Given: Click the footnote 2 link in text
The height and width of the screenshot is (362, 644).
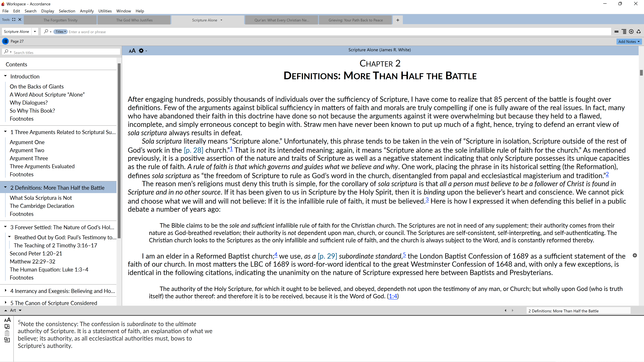Looking at the screenshot, I should point(607,174).
